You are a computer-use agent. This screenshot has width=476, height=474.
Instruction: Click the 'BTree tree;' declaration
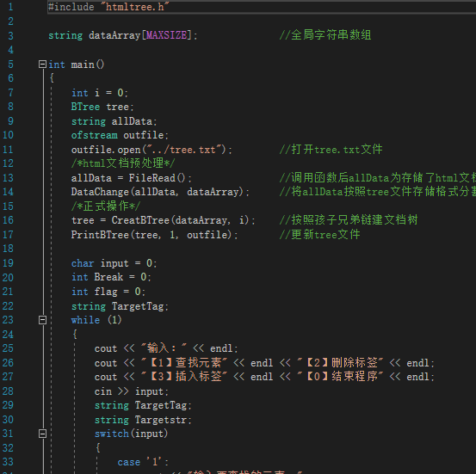(x=102, y=107)
